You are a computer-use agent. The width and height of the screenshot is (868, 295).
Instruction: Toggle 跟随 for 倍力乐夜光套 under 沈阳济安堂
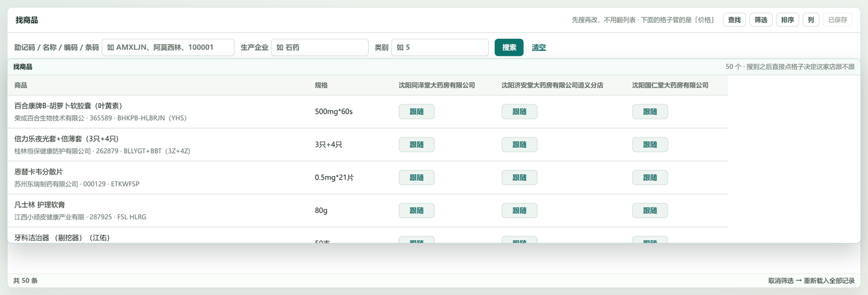click(x=519, y=145)
